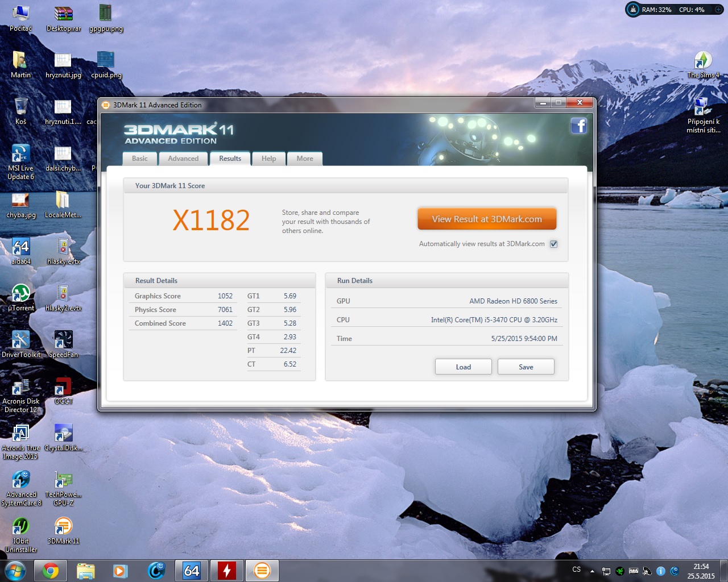The height and width of the screenshot is (582, 728).
Task: Select the cpuid.png desktop file
Action: [106, 65]
